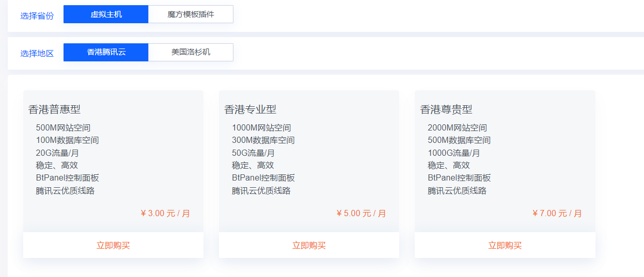The image size is (644, 277).
Task: Click the 香港专业型 plan title
Action: (250, 109)
